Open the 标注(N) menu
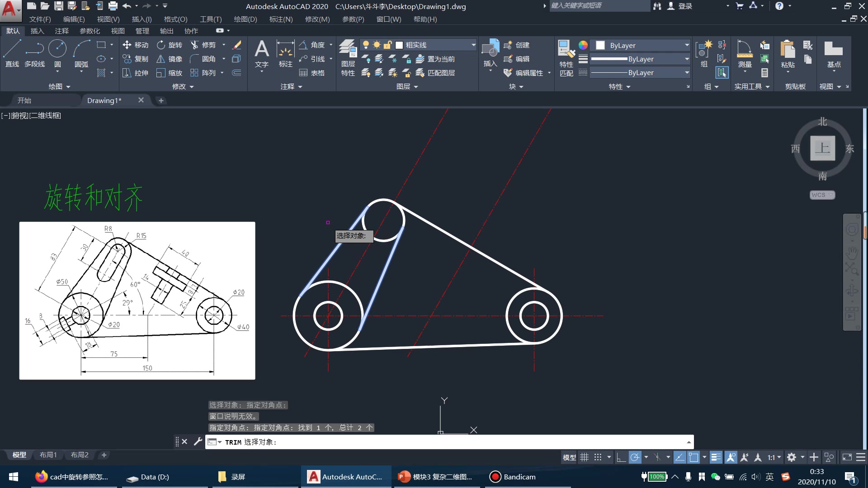Screen dimensions: 868x488 [x=281, y=19]
